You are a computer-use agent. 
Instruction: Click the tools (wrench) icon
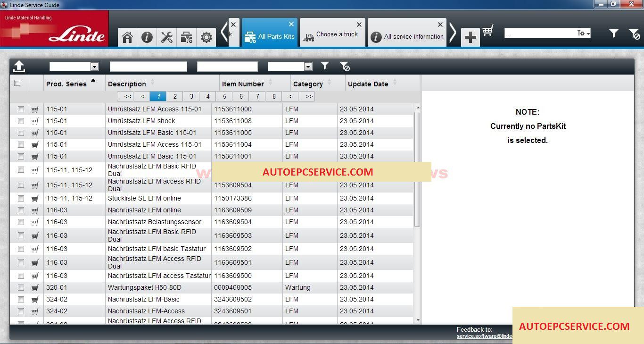click(x=167, y=37)
